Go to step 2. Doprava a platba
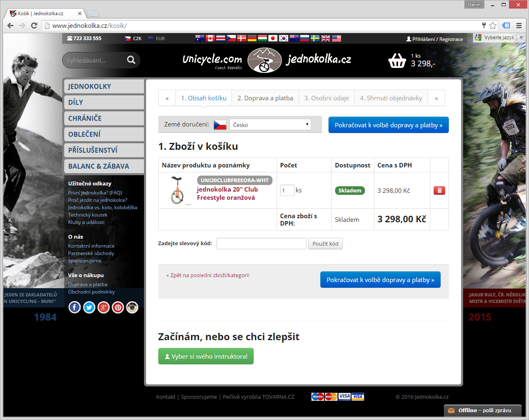 (265, 98)
